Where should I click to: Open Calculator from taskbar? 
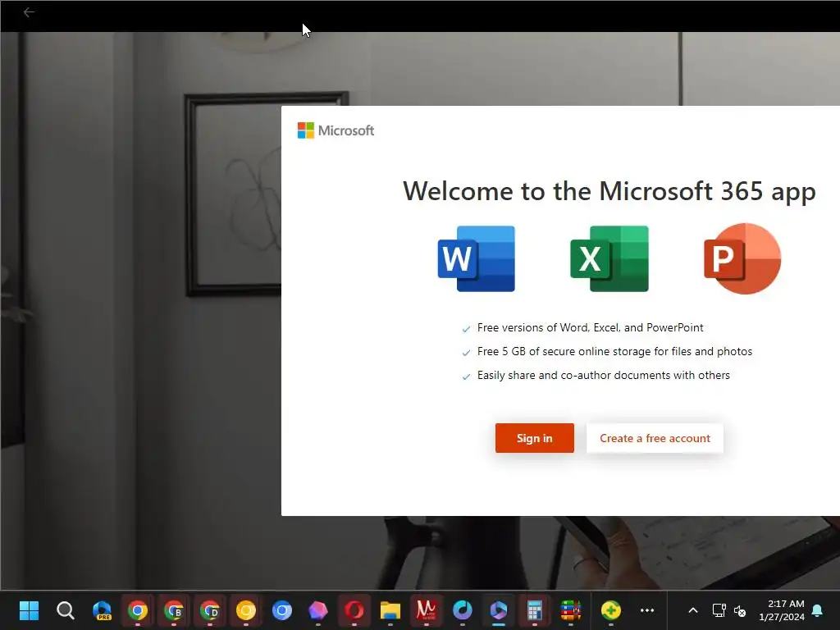coord(535,610)
